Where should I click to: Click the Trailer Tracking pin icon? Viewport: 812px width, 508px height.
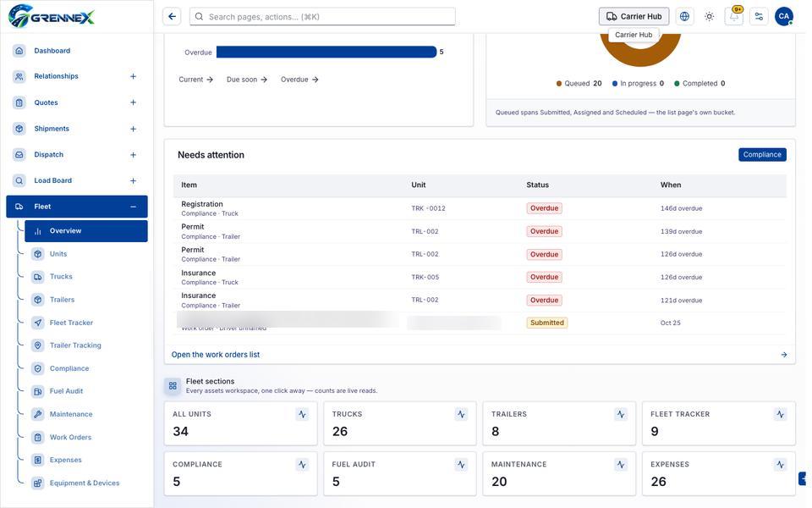(x=38, y=345)
